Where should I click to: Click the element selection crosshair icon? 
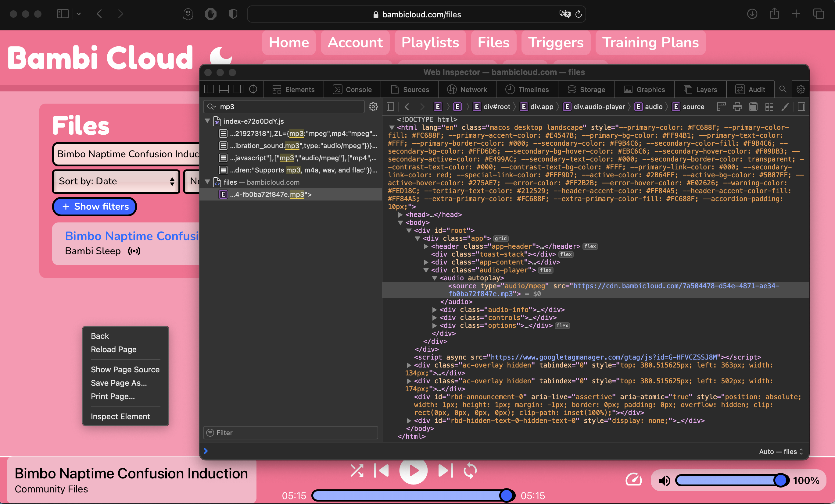pos(253,89)
